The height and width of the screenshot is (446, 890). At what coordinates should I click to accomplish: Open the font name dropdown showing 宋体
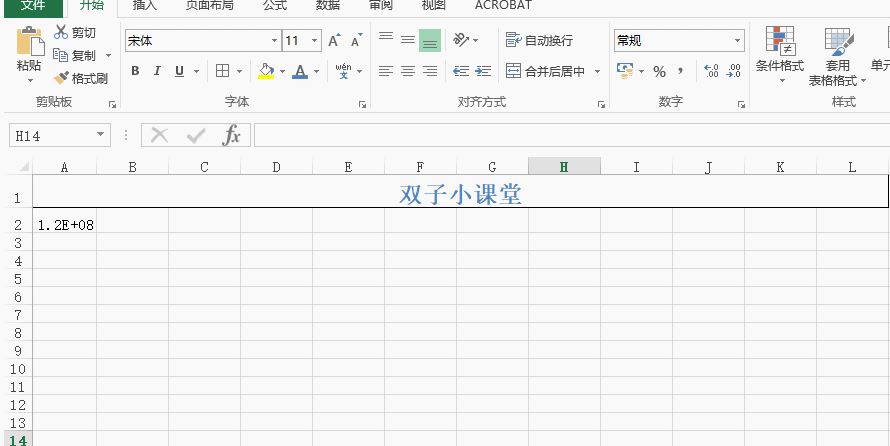275,41
